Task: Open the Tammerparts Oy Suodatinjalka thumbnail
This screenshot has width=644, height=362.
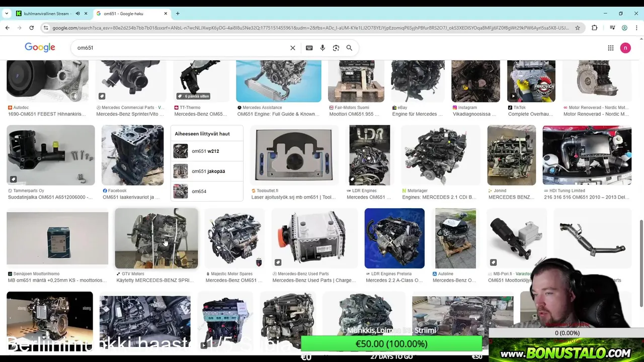Action: 50,155
